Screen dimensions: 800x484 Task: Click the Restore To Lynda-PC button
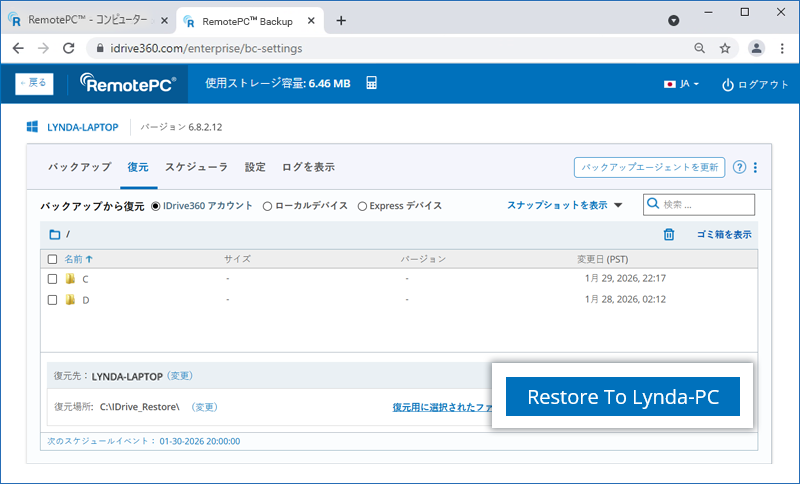point(622,396)
